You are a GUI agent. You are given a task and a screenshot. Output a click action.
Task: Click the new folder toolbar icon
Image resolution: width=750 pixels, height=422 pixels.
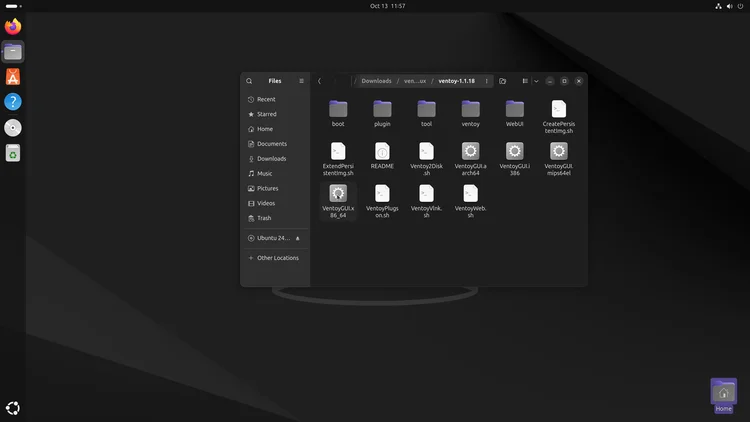coord(502,81)
